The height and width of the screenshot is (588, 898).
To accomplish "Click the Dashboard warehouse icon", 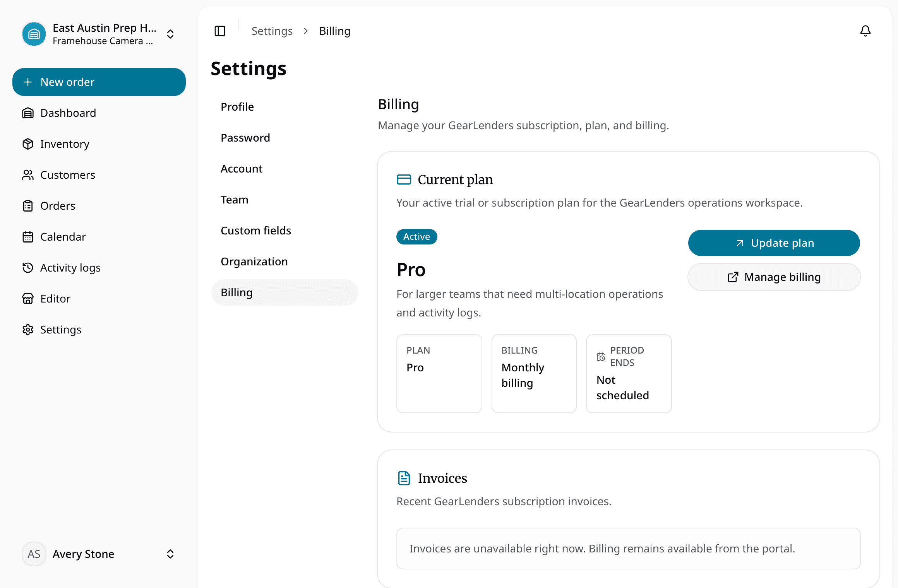I will (x=28, y=113).
